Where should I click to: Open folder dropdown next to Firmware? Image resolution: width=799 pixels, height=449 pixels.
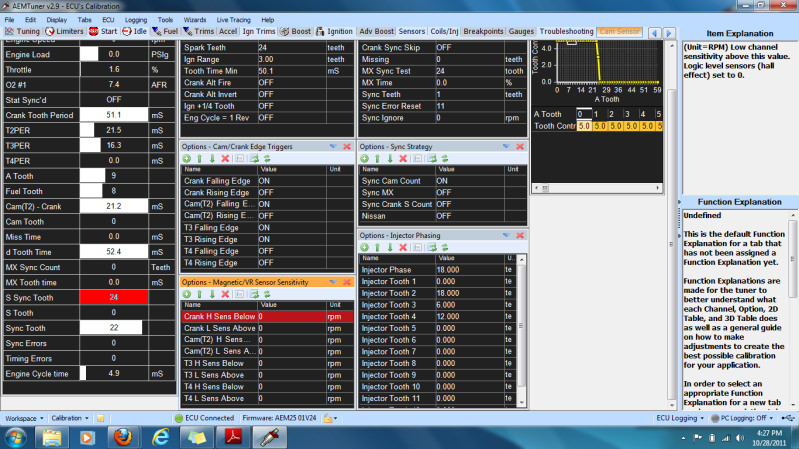pos(330,418)
